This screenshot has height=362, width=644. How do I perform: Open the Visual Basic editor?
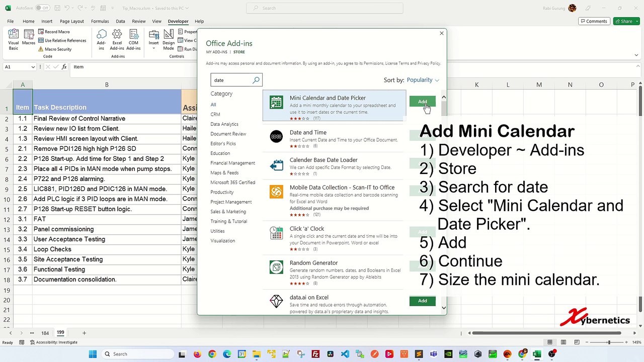coord(13,39)
